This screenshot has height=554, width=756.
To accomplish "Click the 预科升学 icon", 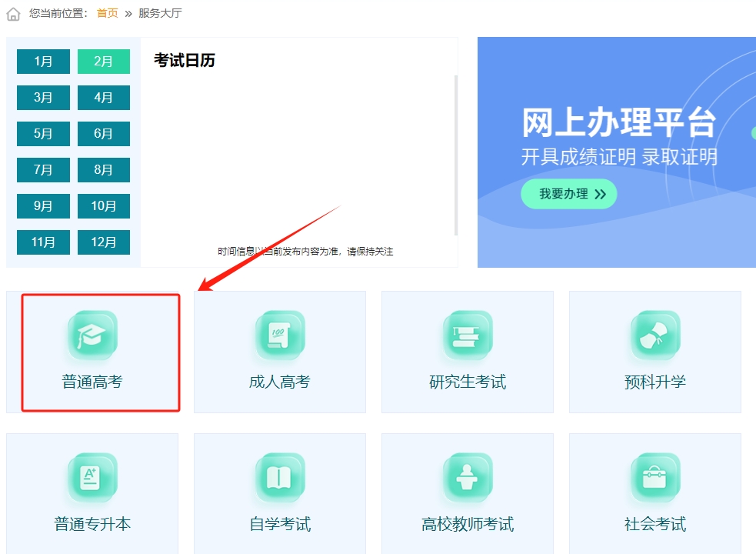I will (655, 335).
